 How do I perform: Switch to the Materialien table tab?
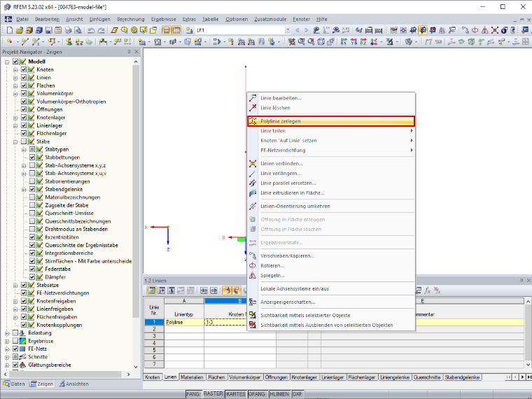click(192, 377)
